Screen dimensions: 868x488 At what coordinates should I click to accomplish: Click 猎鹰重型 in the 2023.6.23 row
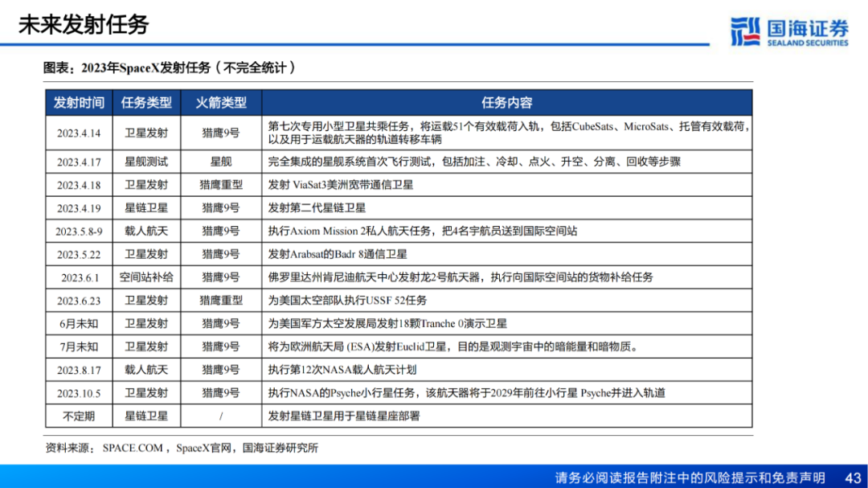click(221, 301)
